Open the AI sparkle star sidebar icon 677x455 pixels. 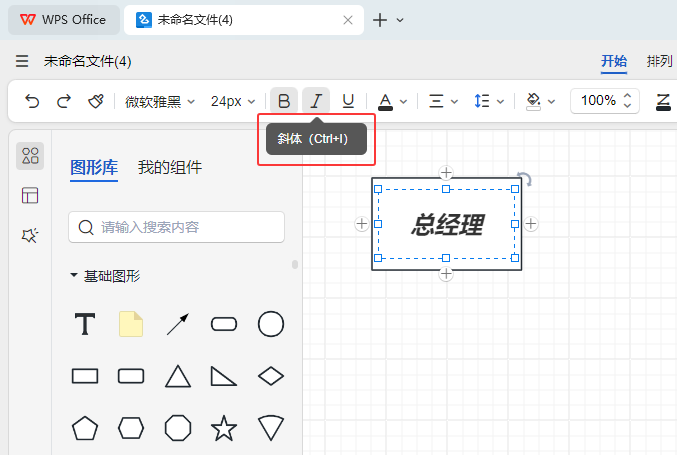click(30, 235)
